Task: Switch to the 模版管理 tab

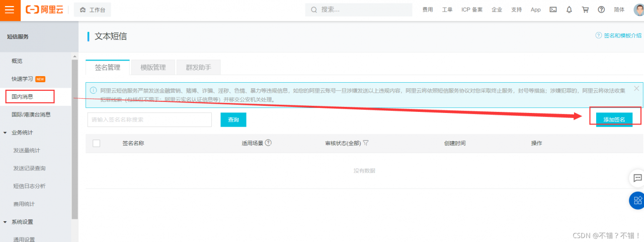Action: coord(153,67)
